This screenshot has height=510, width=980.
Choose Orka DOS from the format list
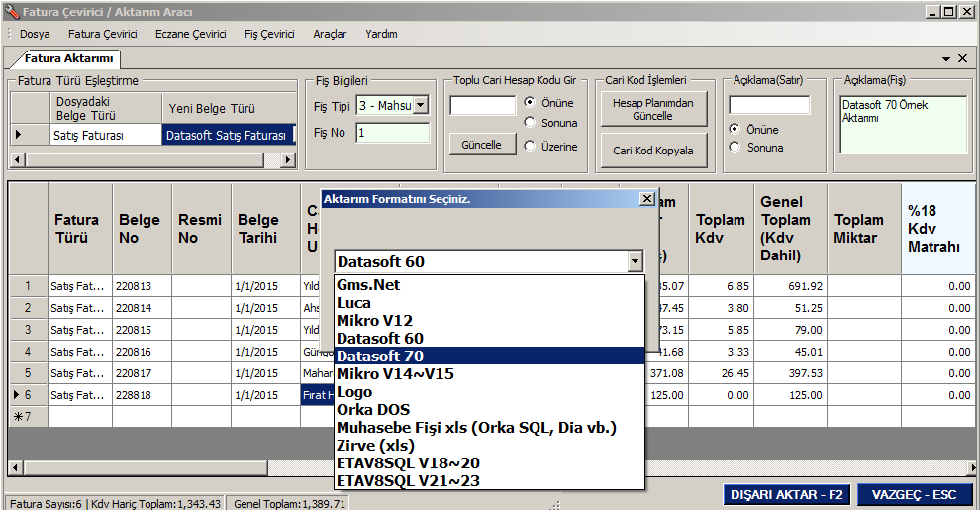[x=489, y=409]
